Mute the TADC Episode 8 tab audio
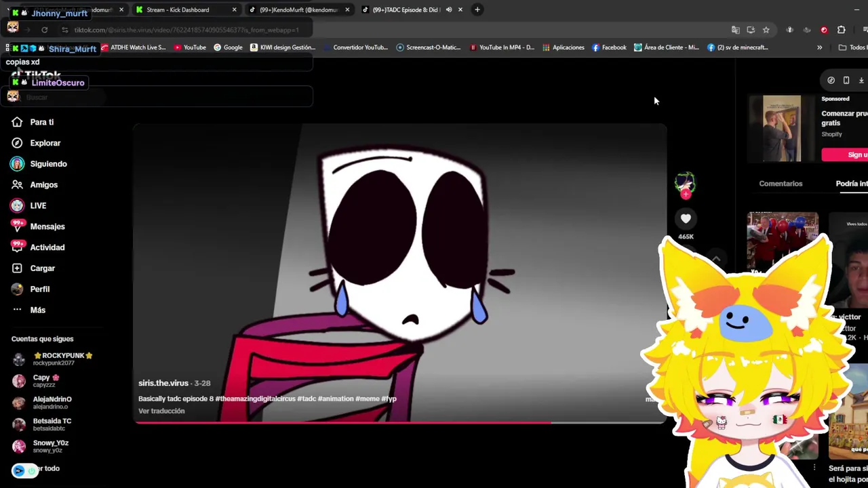Image resolution: width=868 pixels, height=488 pixels. pyautogui.click(x=448, y=9)
